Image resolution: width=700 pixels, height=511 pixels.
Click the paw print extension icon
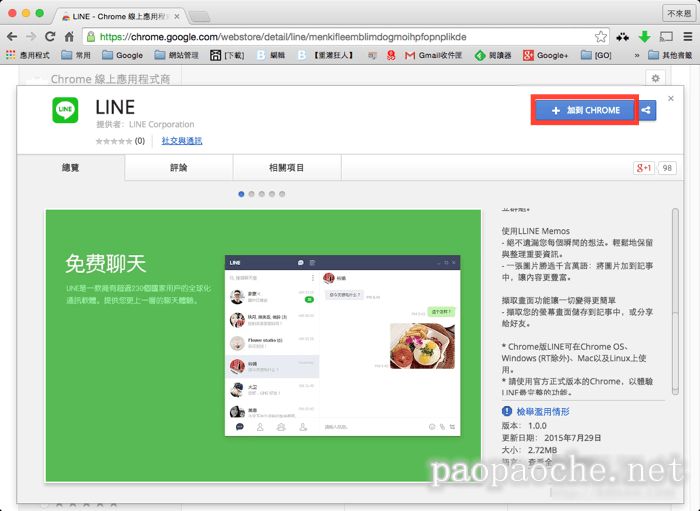(622, 37)
